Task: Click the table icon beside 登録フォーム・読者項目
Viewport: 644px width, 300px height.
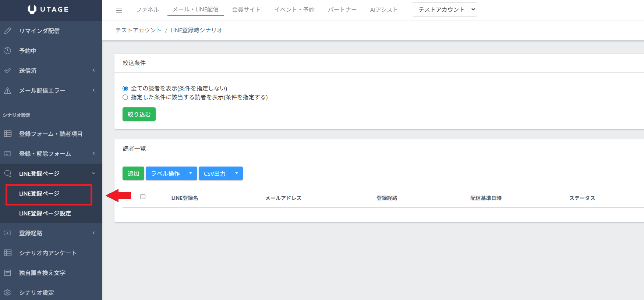Action: point(8,134)
